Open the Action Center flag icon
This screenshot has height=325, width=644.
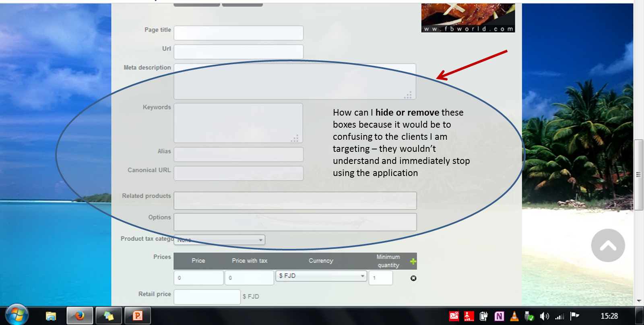click(574, 316)
